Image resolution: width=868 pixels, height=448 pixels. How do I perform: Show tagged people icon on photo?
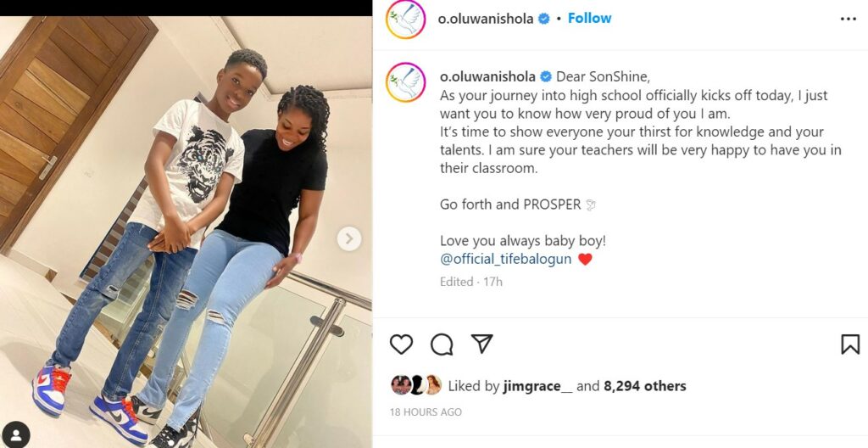17,433
